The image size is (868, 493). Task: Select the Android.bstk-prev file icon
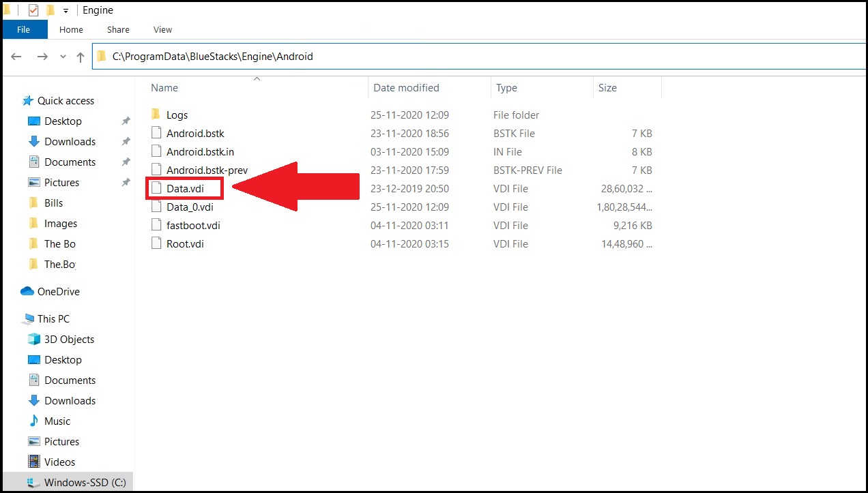pos(156,170)
